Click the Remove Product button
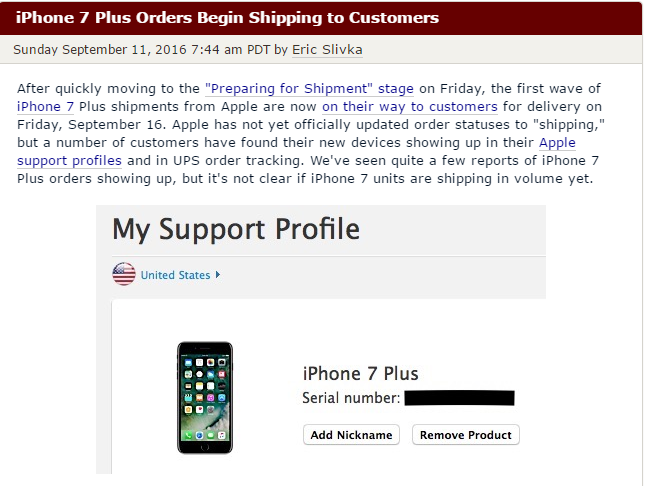The width and height of the screenshot is (647, 486). tap(466, 435)
